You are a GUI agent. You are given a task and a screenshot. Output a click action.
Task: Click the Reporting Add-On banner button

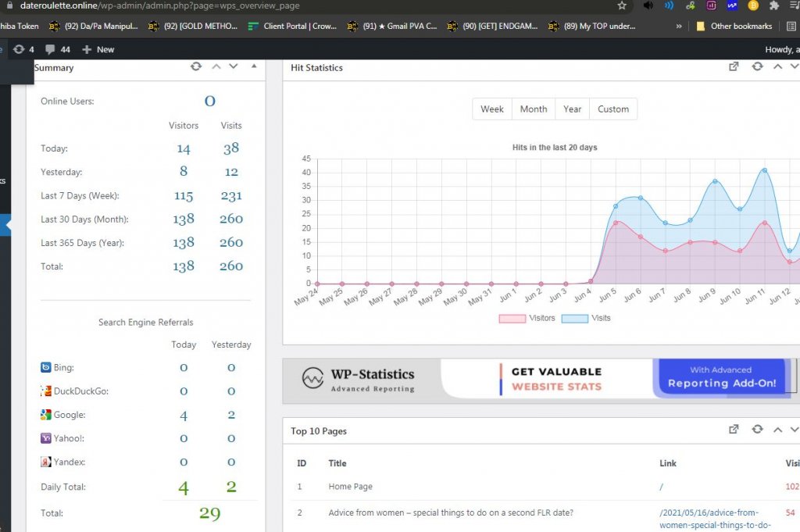pos(721,377)
